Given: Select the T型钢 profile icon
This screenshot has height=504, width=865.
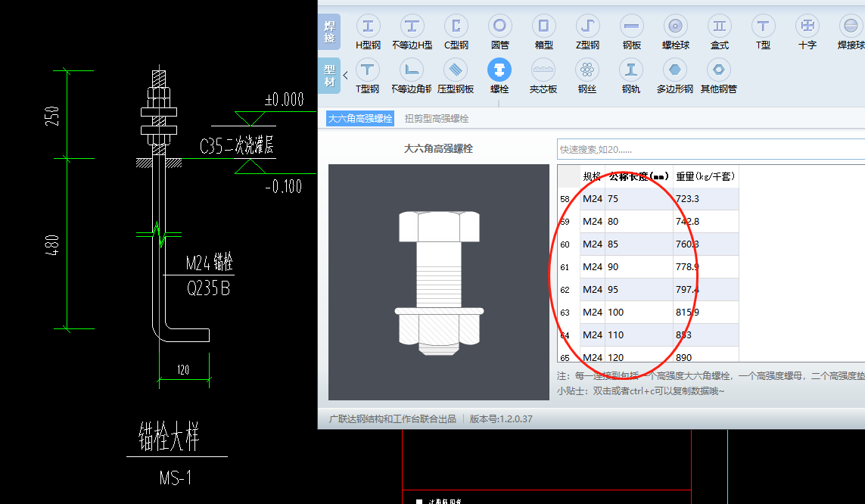Looking at the screenshot, I should 367,70.
